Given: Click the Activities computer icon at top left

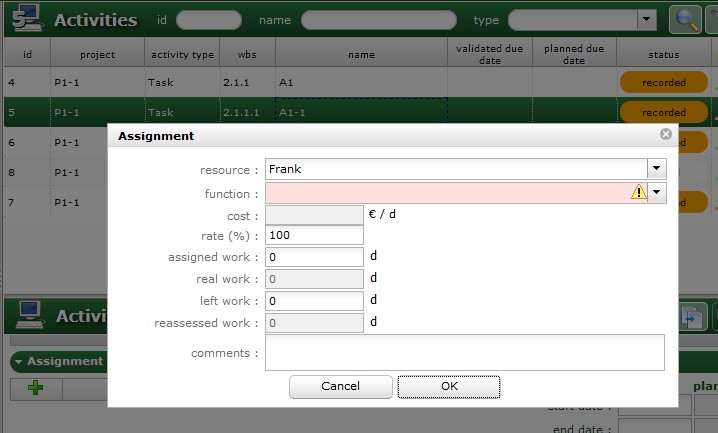Looking at the screenshot, I should pyautogui.click(x=24, y=19).
